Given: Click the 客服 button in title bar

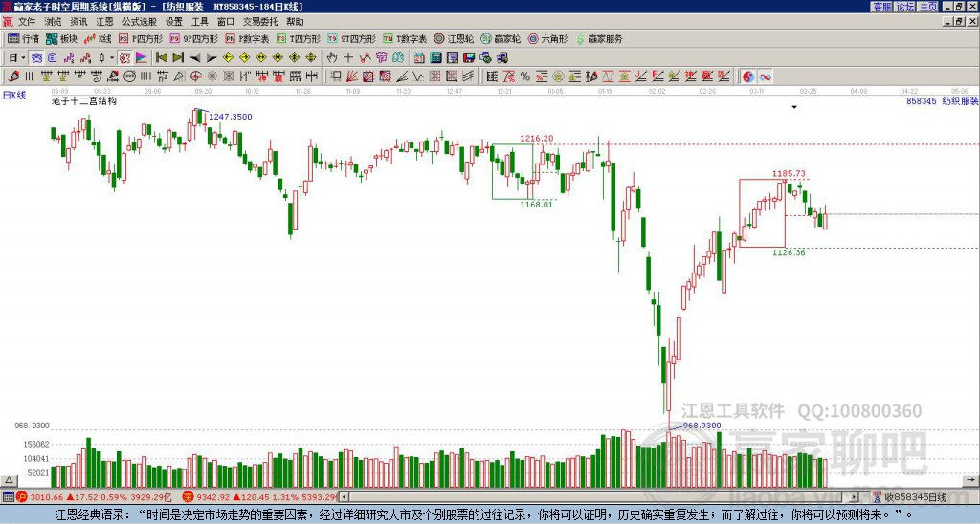Looking at the screenshot, I should [x=881, y=7].
